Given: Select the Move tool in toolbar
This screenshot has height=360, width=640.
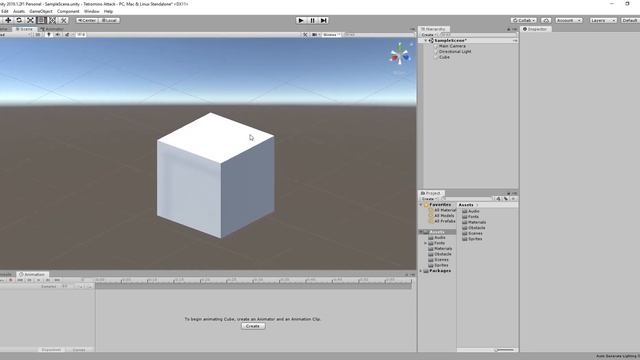Looking at the screenshot, I should [x=8, y=20].
